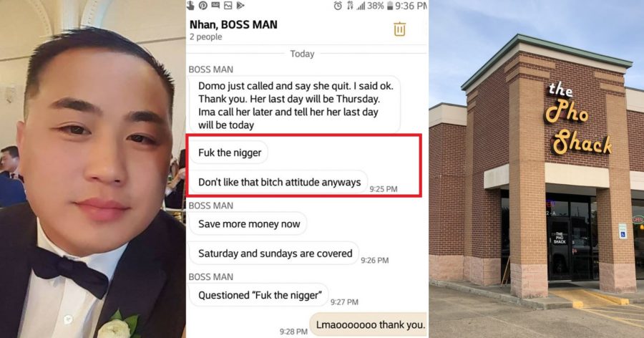Click the Pho Shack storefront photo

(537, 169)
